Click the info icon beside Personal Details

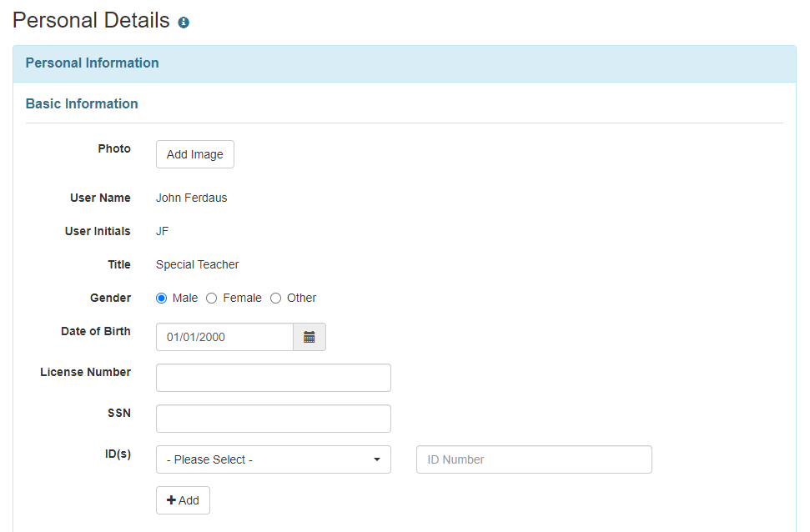click(x=184, y=23)
